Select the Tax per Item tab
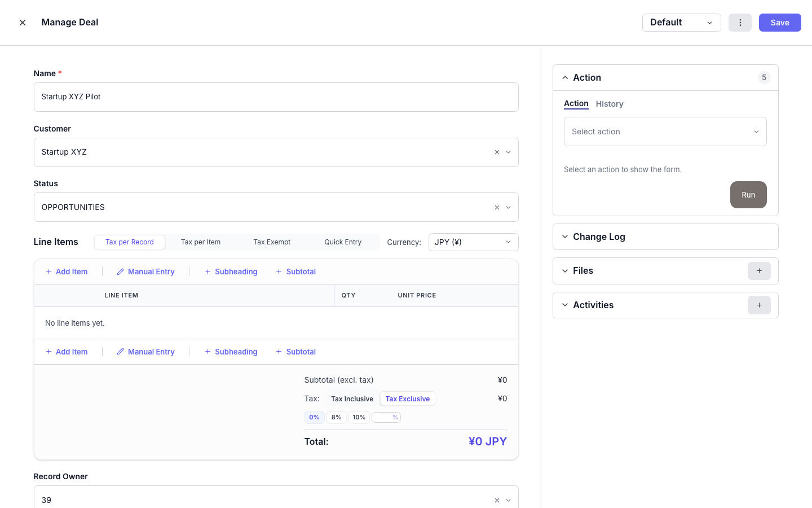This screenshot has width=812, height=508. click(201, 242)
